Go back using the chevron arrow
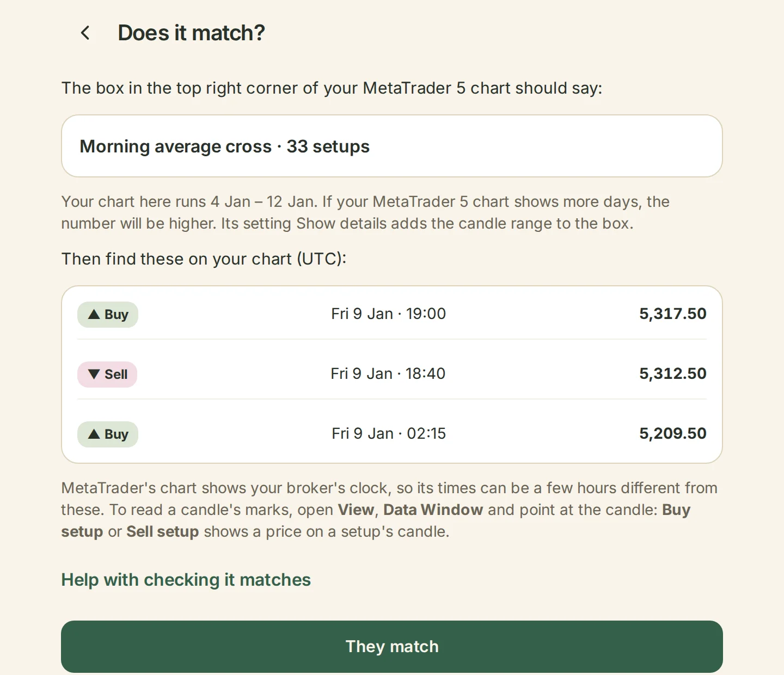Viewport: 784px width, 675px height. pyautogui.click(x=85, y=33)
